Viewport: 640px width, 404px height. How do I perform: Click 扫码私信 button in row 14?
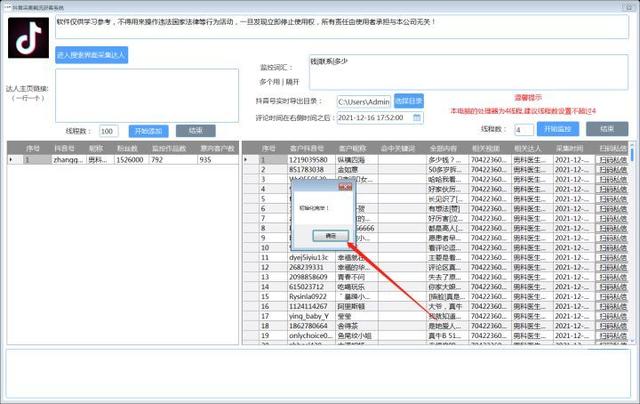click(x=612, y=287)
